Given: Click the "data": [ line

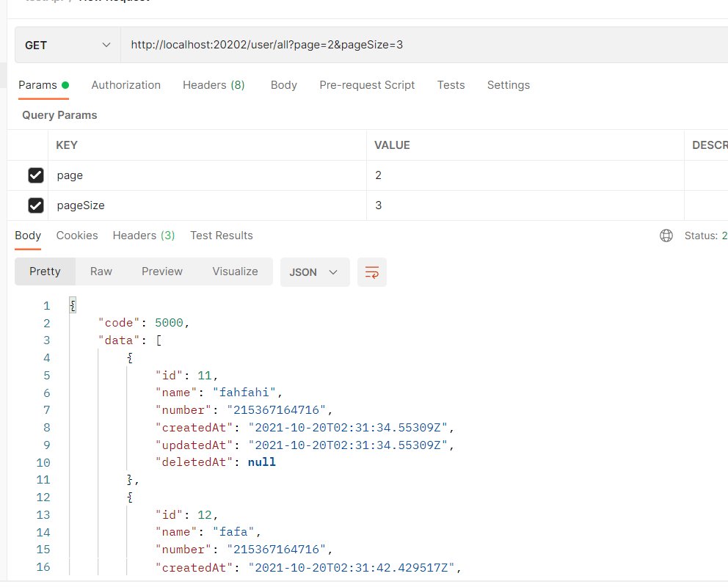Looking at the screenshot, I should tap(130, 340).
